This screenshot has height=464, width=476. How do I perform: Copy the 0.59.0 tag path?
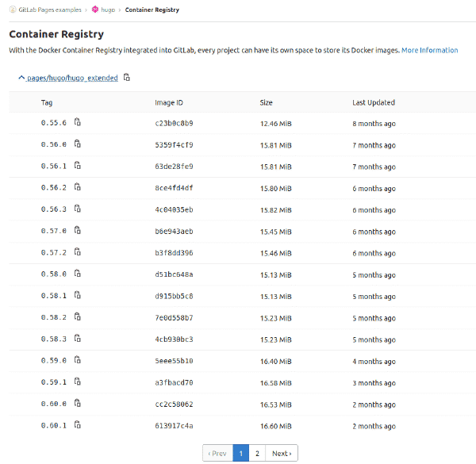tap(78, 360)
